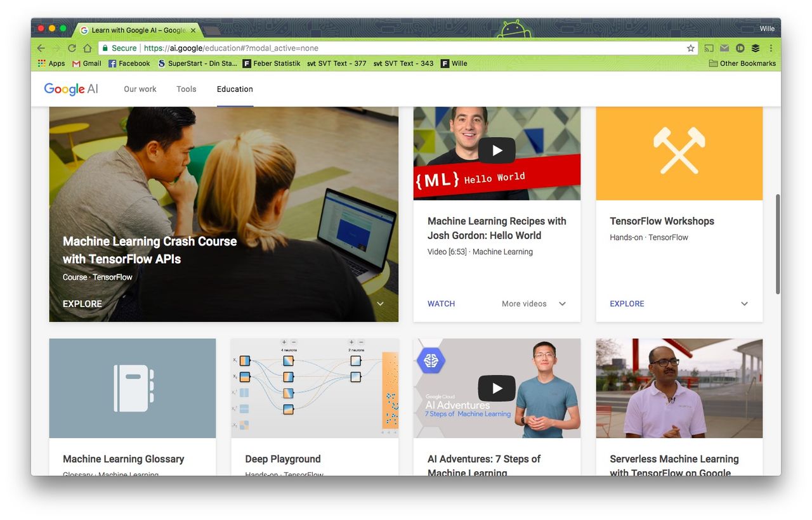
Task: Open a new tab with the blank tab button
Action: (x=211, y=30)
